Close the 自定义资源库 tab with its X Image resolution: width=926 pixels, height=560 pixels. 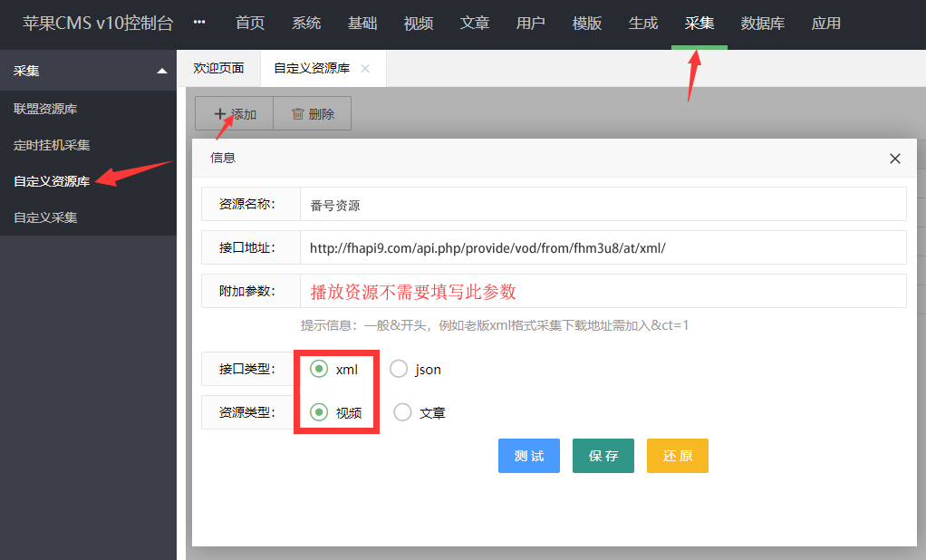click(365, 69)
